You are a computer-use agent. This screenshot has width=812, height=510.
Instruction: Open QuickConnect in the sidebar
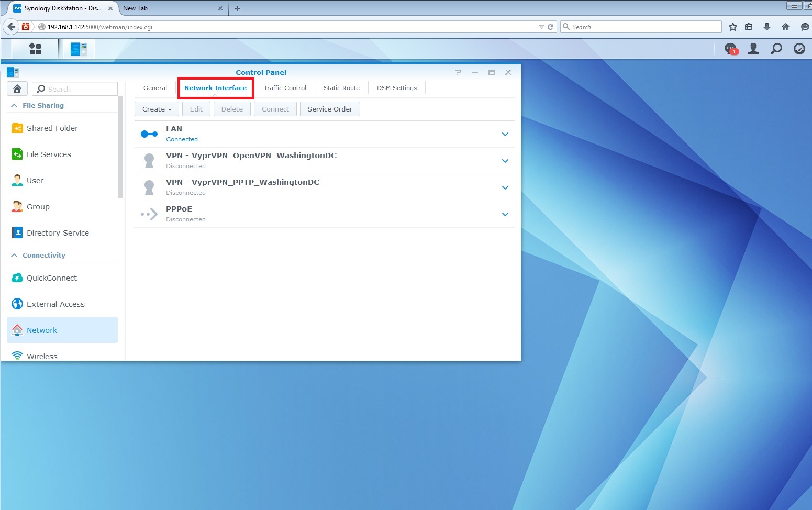(x=51, y=278)
